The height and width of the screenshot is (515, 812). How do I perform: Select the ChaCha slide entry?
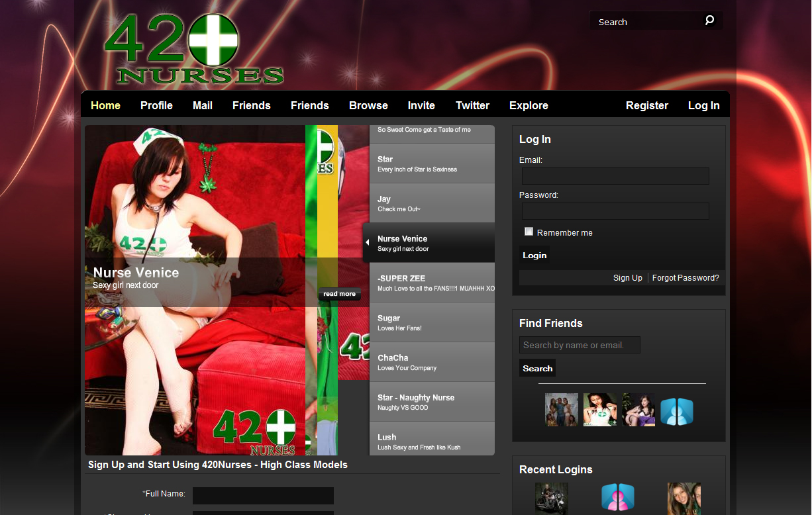point(432,362)
